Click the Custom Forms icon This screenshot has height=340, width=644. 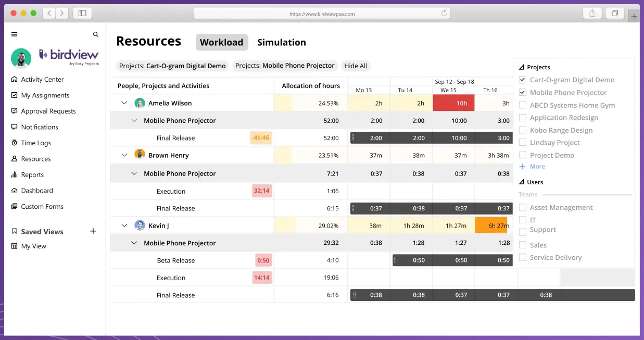tap(15, 207)
